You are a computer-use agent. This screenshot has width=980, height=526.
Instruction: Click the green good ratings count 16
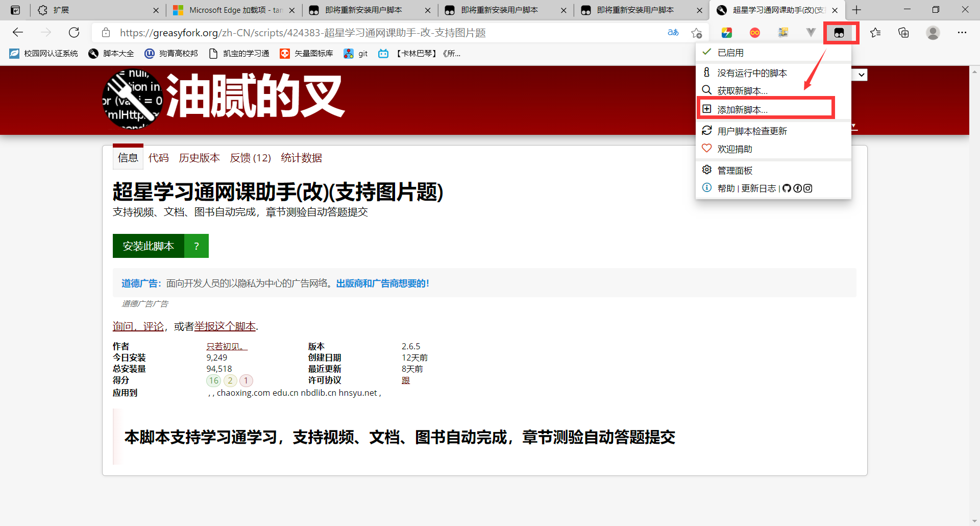click(213, 380)
